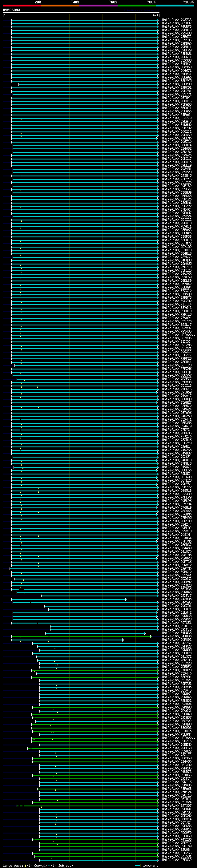Screen dimensions: 197x868
Task: Open the UniRef100_Q3E6Z2 hit label
Action: 176,37
